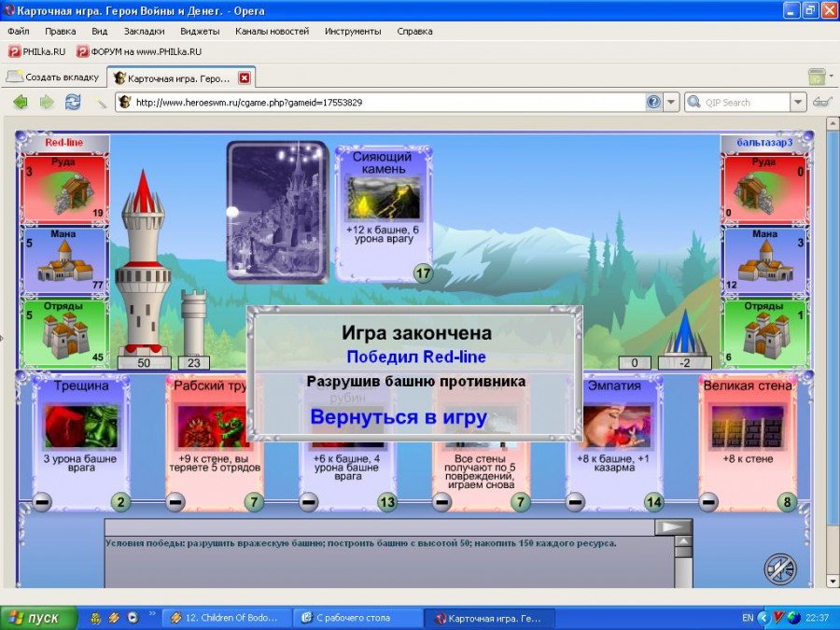Select the Трещина card
Image resolution: width=840 pixels, height=630 pixels.
coord(81,442)
